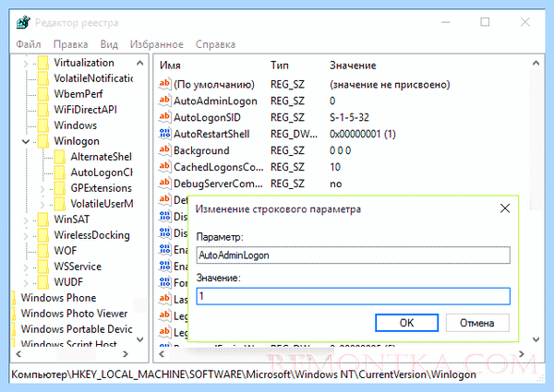Select the WinSAT folder icon
This screenshot has width=554, height=392.
click(43, 220)
